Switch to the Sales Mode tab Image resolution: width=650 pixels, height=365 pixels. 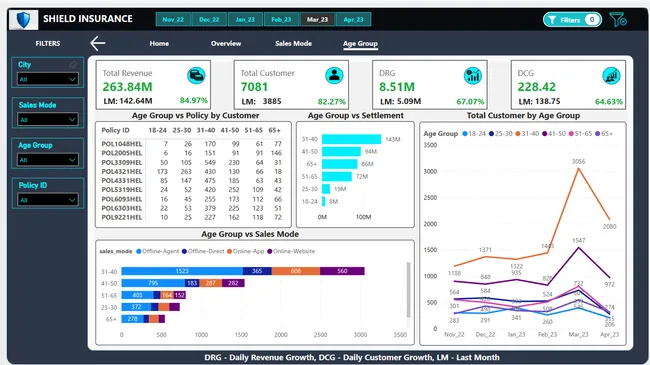pos(293,44)
